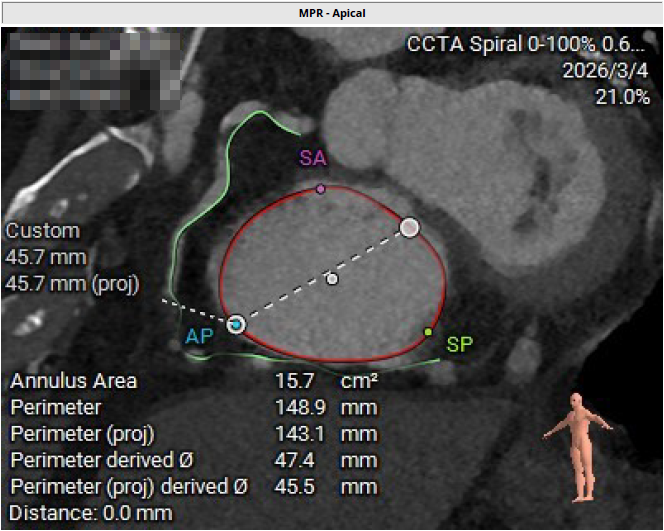664x531 pixels.
Task: Click the Annulus Area measurement row
Action: pyautogui.click(x=74, y=381)
